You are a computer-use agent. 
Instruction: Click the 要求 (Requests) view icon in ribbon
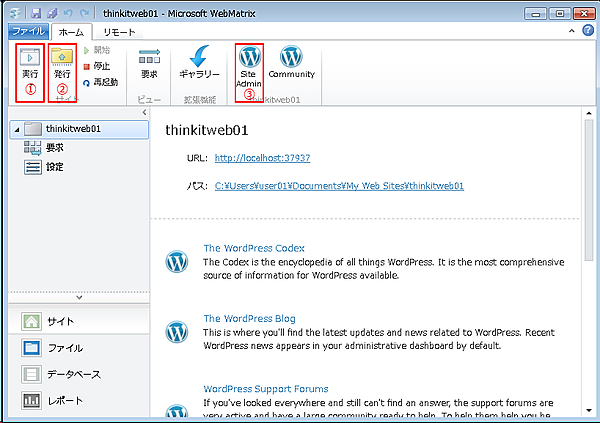[x=149, y=62]
